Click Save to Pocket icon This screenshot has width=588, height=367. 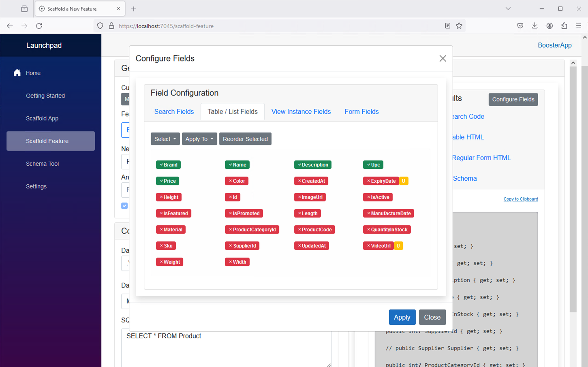[x=520, y=26]
